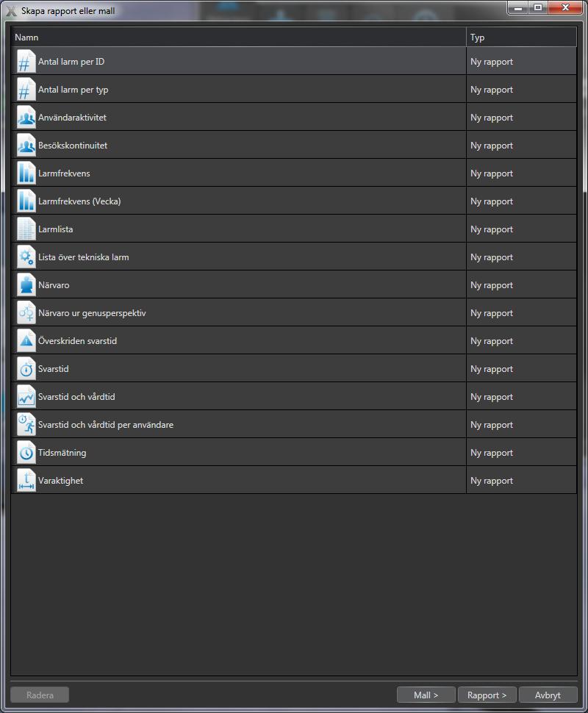Viewport: 588px width, 713px height.
Task: Select Svarstid och vårdtid per användare text
Action: click(x=106, y=425)
